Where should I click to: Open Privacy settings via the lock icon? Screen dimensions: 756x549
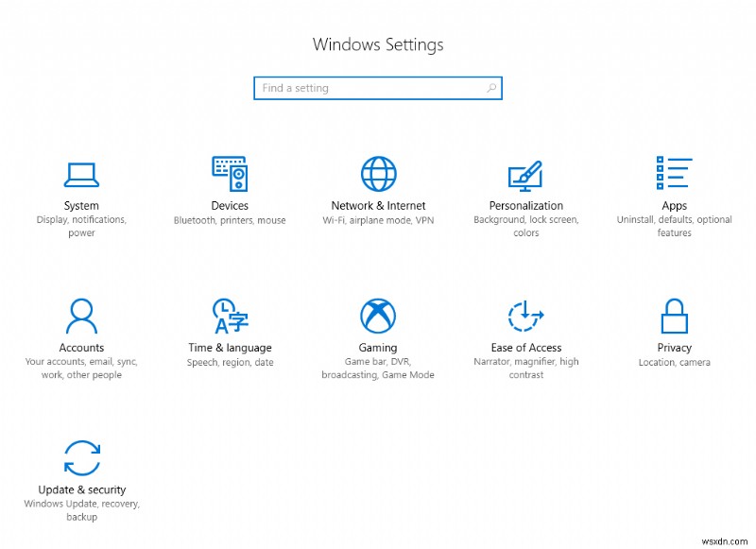click(x=674, y=316)
